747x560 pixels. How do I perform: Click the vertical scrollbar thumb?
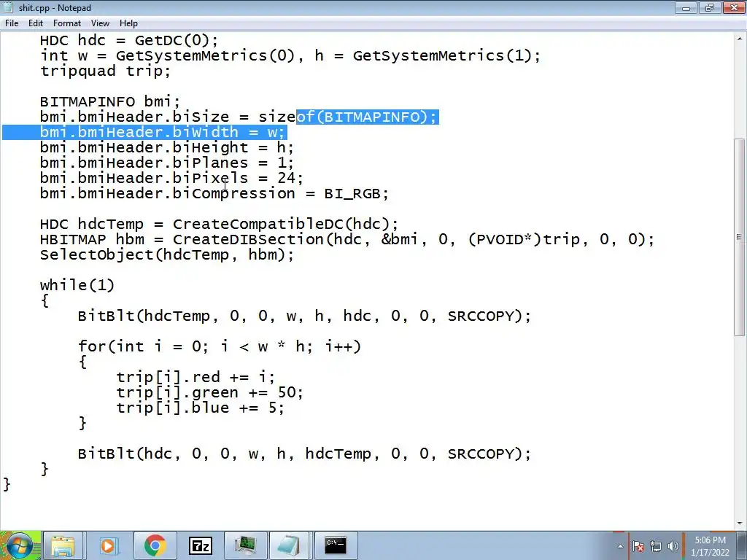click(x=740, y=237)
